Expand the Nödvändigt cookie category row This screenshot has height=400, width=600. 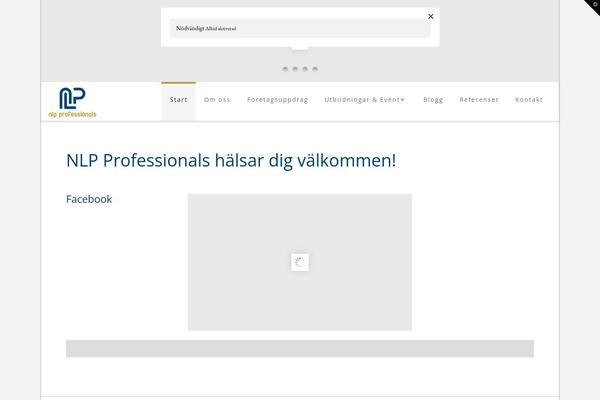(300, 28)
